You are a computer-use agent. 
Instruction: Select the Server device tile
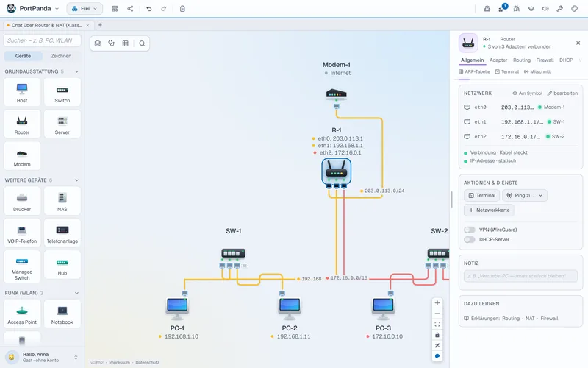[62, 124]
